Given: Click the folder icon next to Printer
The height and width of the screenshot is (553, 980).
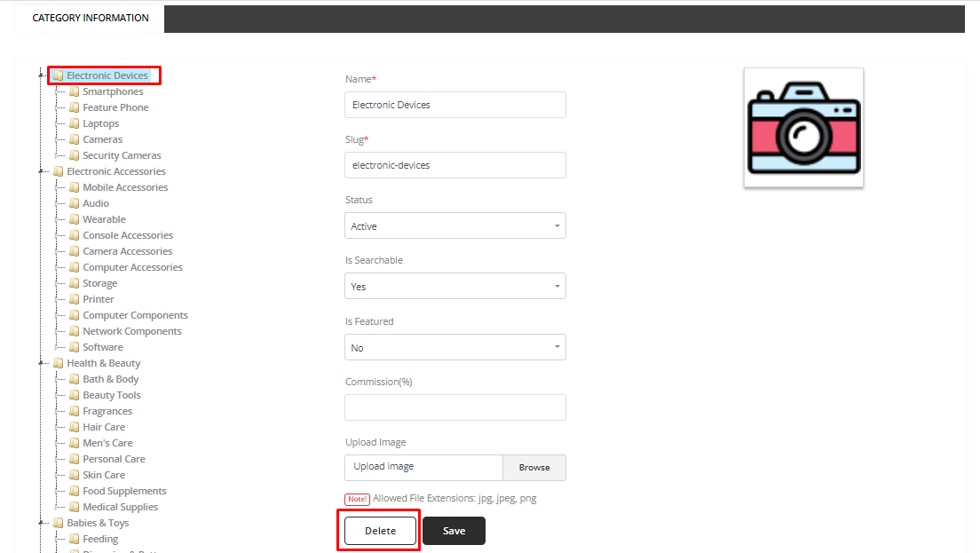Looking at the screenshot, I should (x=75, y=299).
